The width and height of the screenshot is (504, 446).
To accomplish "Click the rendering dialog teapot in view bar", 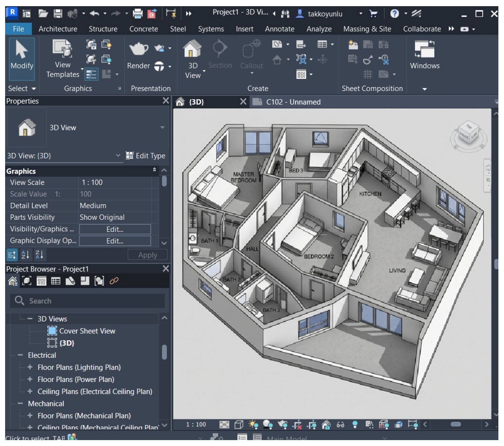I will tap(283, 424).
